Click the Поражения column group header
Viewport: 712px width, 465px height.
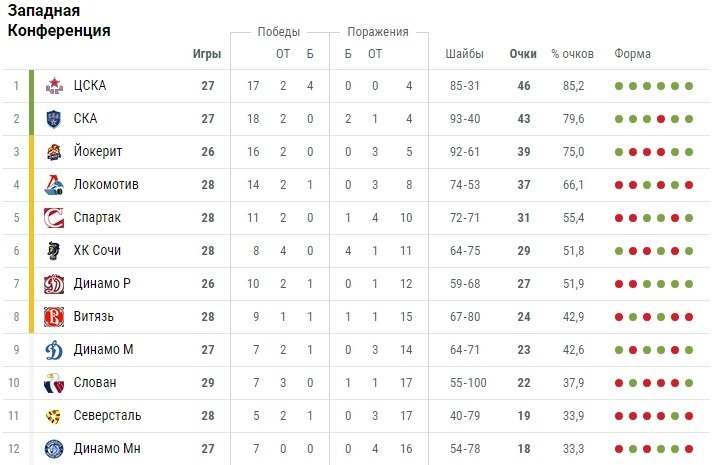coord(377,32)
